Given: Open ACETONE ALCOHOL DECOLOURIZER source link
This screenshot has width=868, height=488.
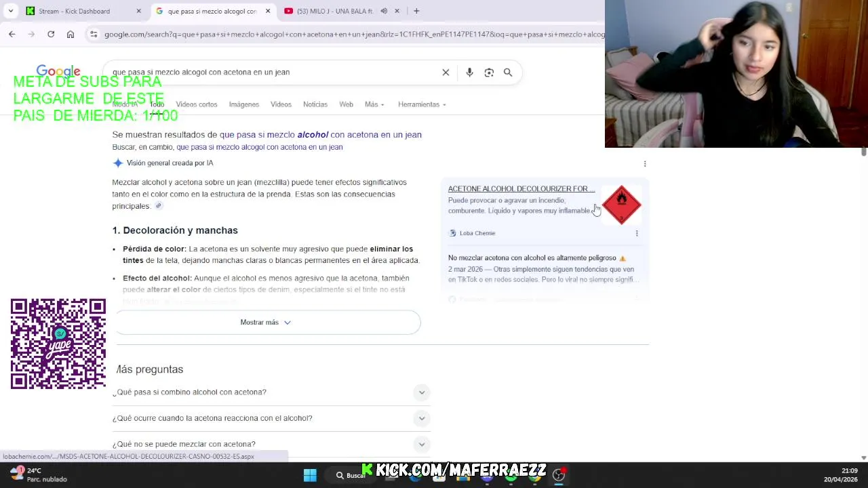Looking at the screenshot, I should (521, 188).
